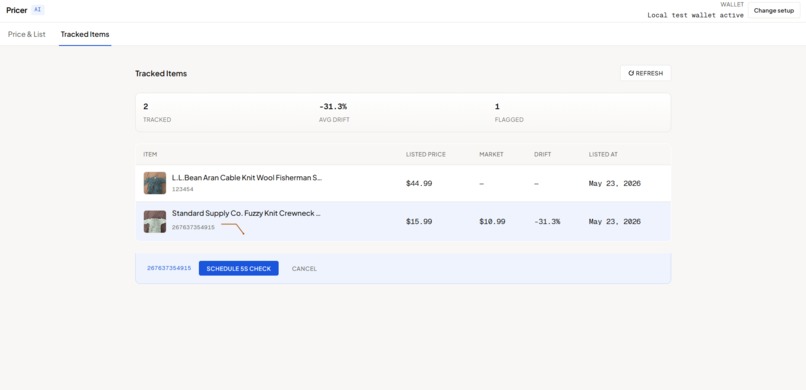Click the $15.99 listed price
The image size is (806, 390).
pos(419,221)
